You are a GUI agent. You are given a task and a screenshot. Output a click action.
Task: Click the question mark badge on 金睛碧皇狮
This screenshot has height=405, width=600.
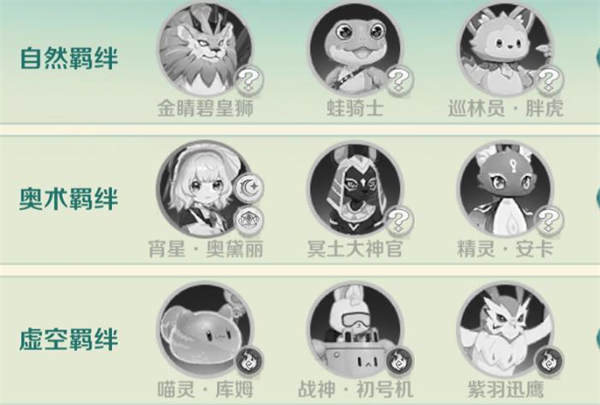coord(249,81)
